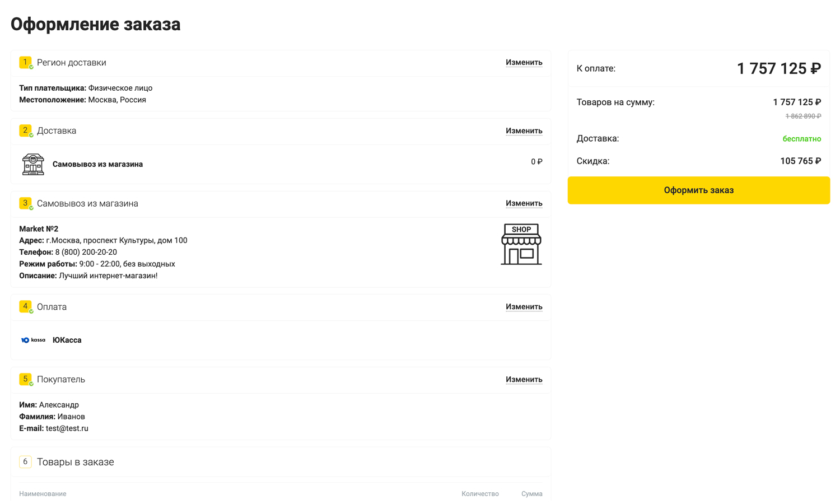Click the step 3 badge for store pickup
840x504 pixels.
point(25,203)
